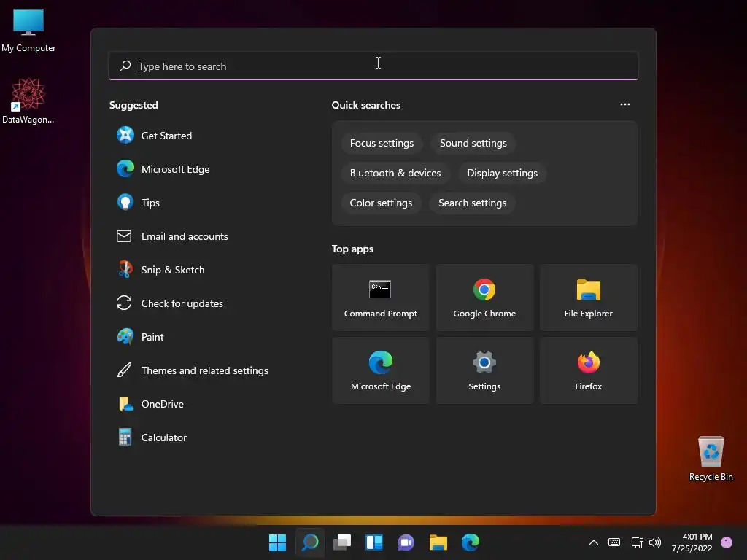Click the Focus settings quick search
The width and height of the screenshot is (747, 560).
(x=382, y=144)
